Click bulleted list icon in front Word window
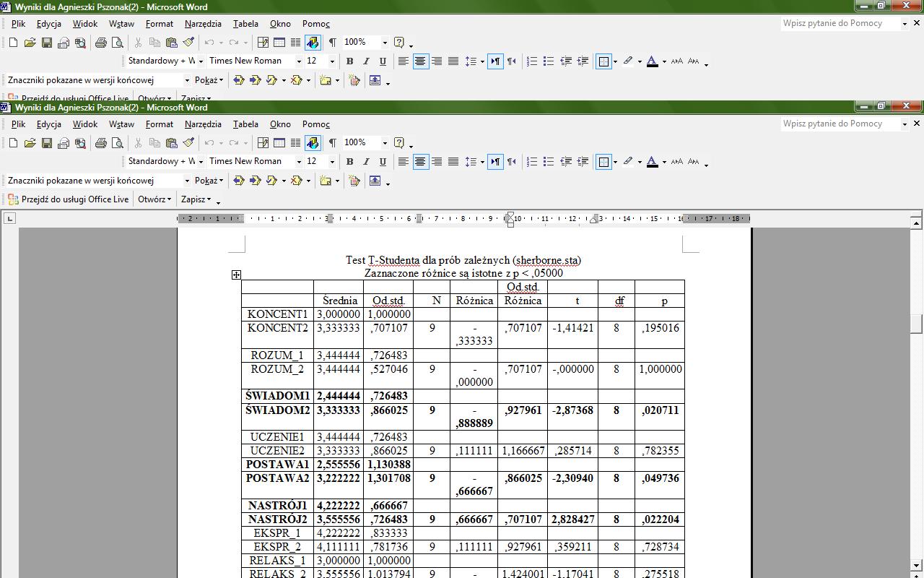The image size is (924, 578). click(549, 162)
